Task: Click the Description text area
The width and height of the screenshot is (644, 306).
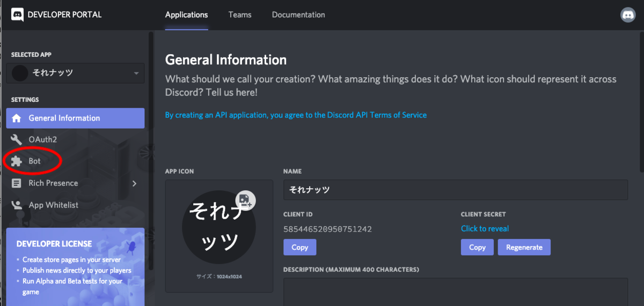Action: click(456, 292)
